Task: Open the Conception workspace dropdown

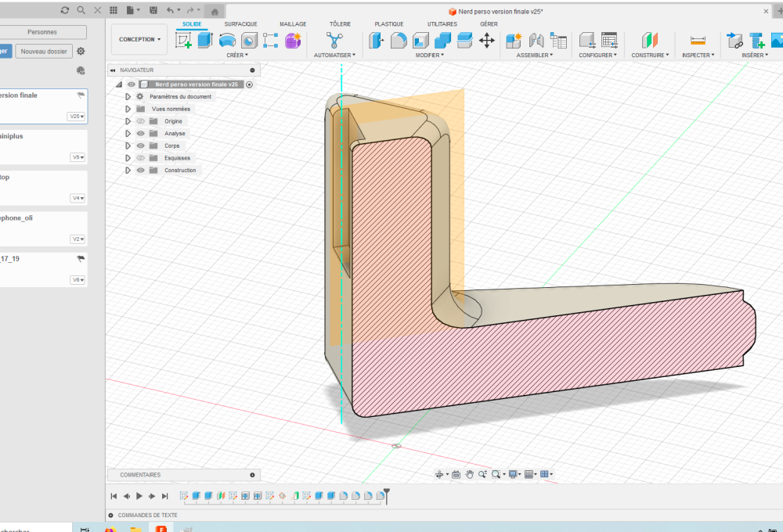Action: (140, 39)
